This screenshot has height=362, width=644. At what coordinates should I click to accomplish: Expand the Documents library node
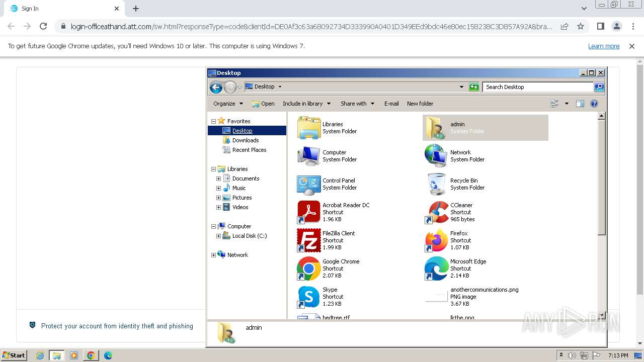(x=218, y=178)
